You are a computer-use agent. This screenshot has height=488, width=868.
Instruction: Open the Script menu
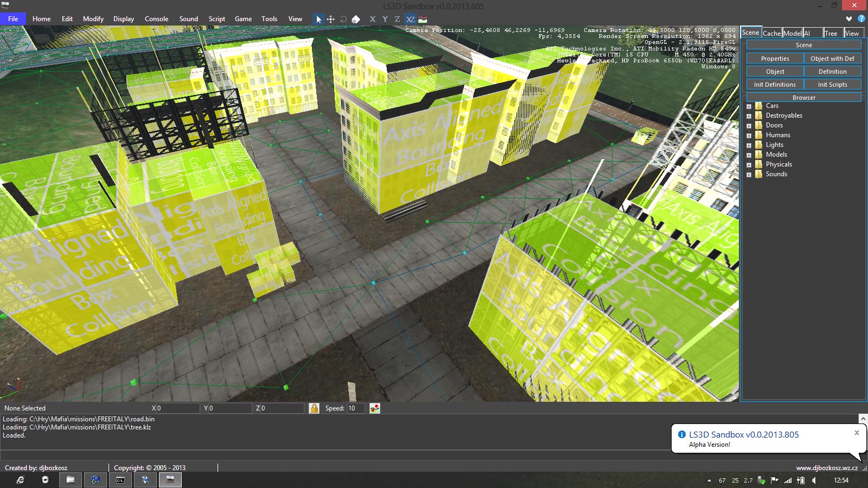(216, 19)
